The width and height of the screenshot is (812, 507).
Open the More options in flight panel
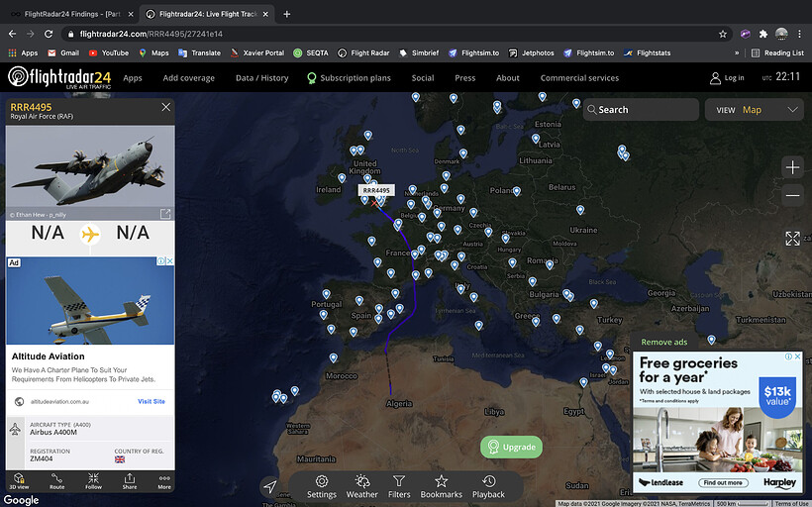click(x=164, y=481)
